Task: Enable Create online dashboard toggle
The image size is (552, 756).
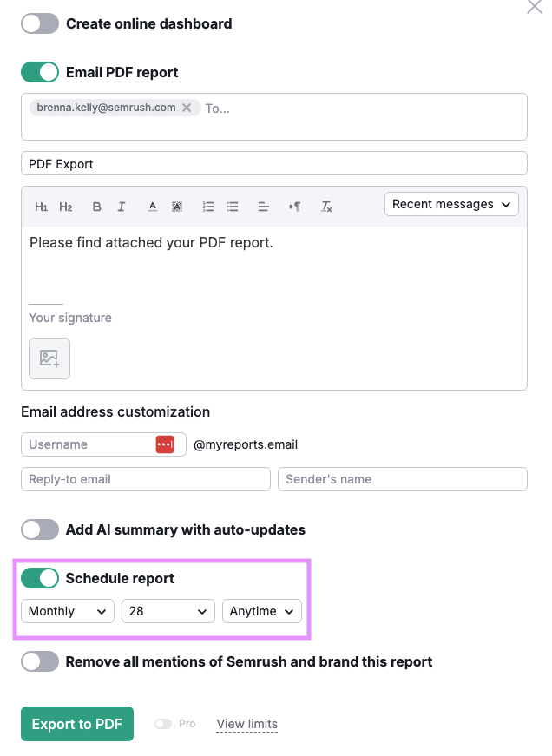Action: (x=40, y=23)
